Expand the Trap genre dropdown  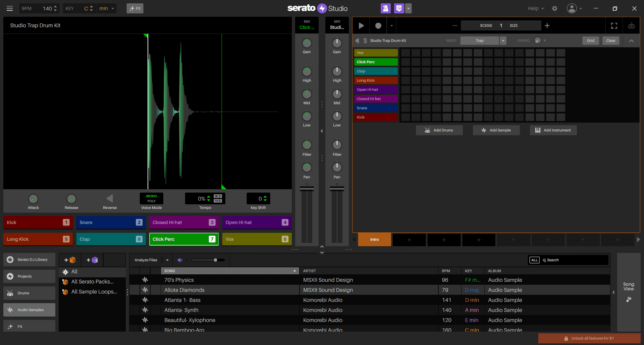pos(503,41)
